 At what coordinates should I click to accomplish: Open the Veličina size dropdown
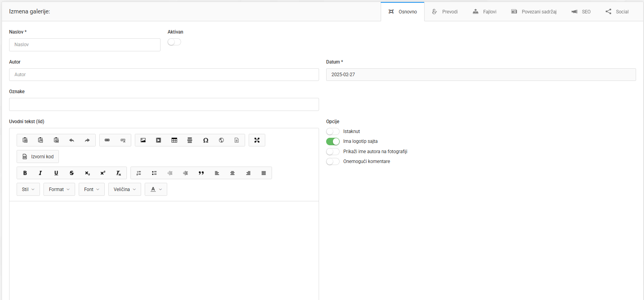(x=125, y=189)
